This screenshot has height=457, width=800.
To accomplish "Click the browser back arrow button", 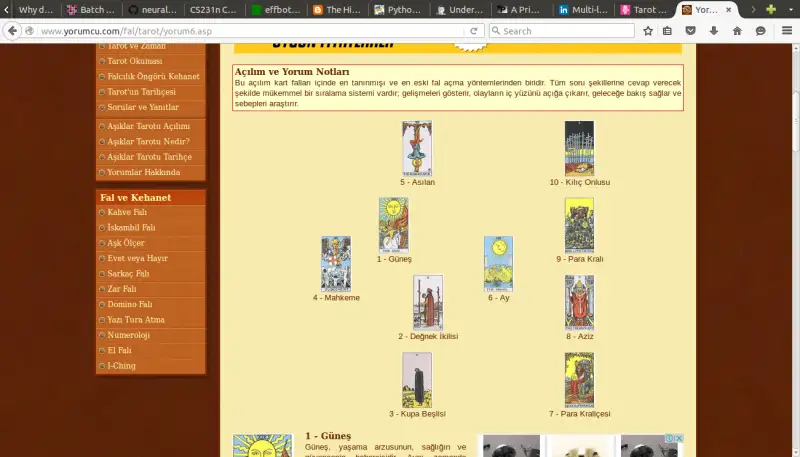I will pyautogui.click(x=14, y=31).
